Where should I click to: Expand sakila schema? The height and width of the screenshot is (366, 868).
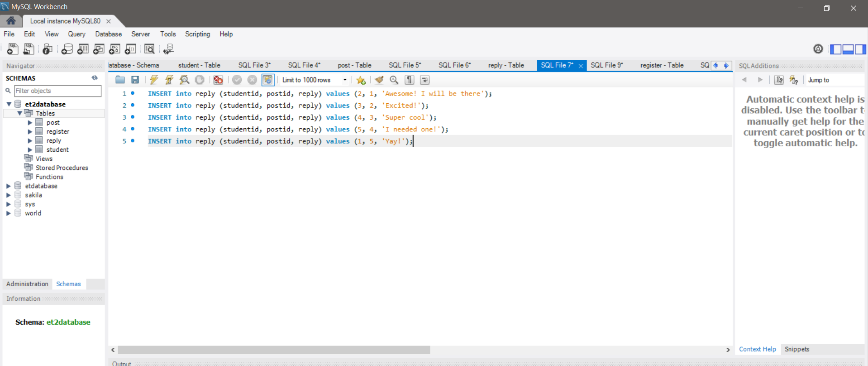(x=9, y=195)
